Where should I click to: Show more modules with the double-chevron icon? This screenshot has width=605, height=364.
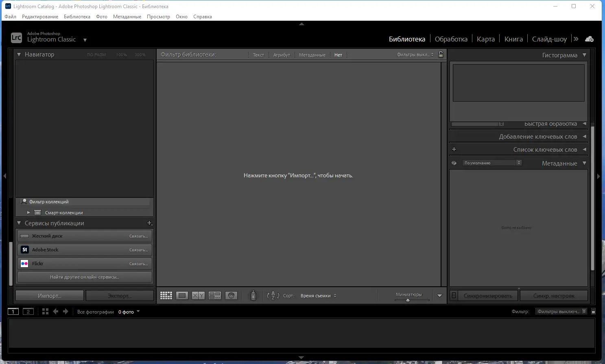tap(576, 39)
